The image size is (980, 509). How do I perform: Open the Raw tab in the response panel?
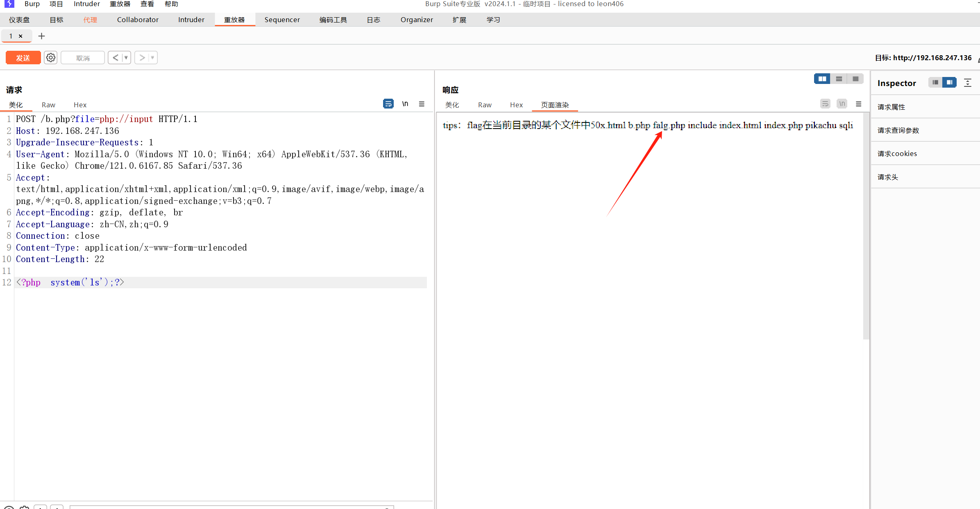484,105
